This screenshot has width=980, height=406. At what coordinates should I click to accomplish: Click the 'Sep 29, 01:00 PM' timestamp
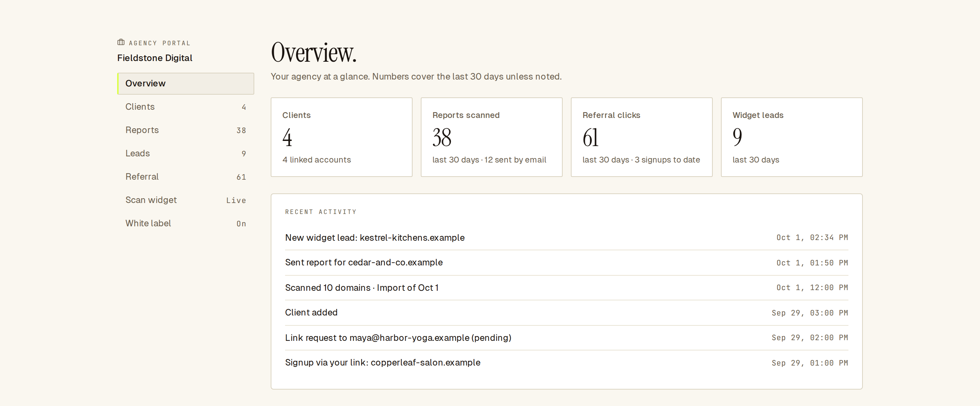point(810,363)
